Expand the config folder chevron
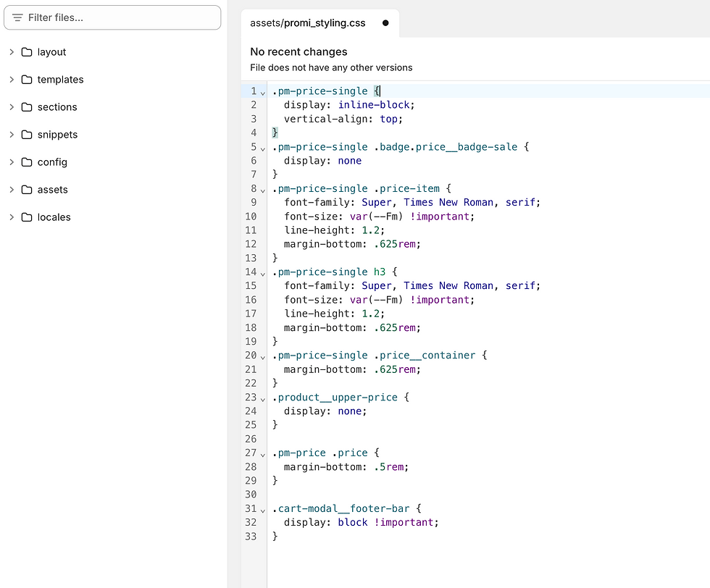 point(12,162)
